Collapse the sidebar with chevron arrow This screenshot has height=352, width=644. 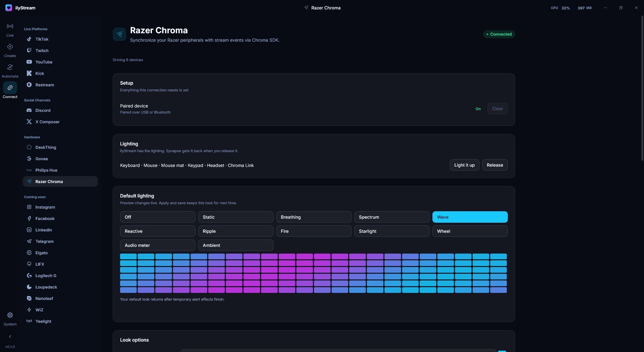(x=10, y=337)
